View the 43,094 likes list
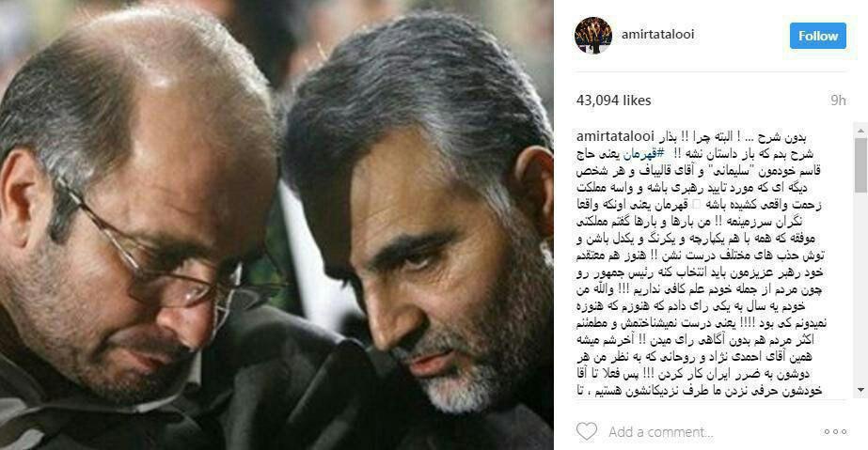Screen dimensions: 868x450 point(613,101)
